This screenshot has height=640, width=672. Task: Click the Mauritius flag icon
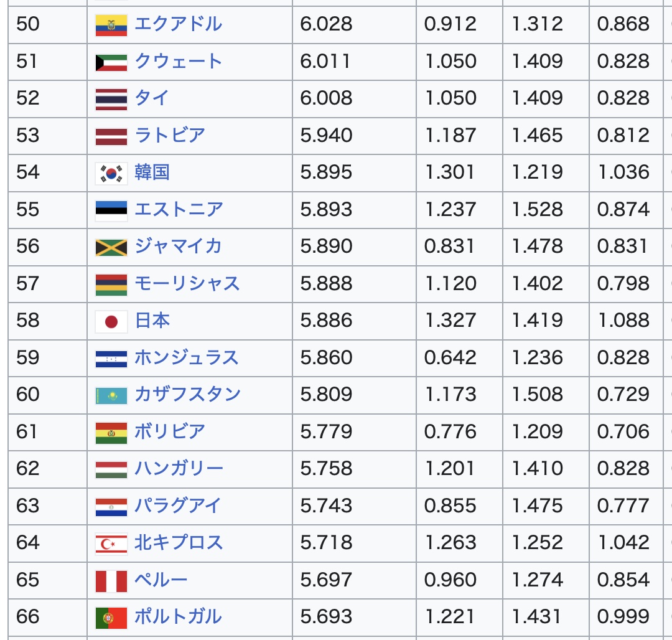[111, 284]
